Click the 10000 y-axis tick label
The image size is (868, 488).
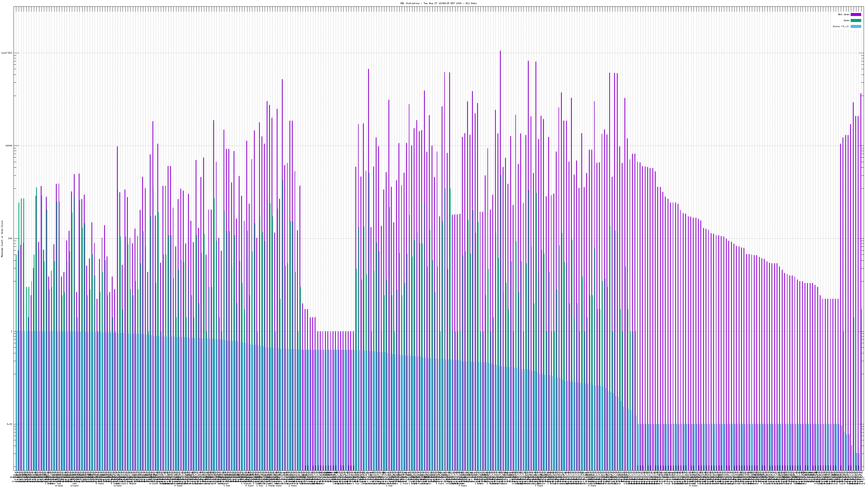click(x=8, y=146)
